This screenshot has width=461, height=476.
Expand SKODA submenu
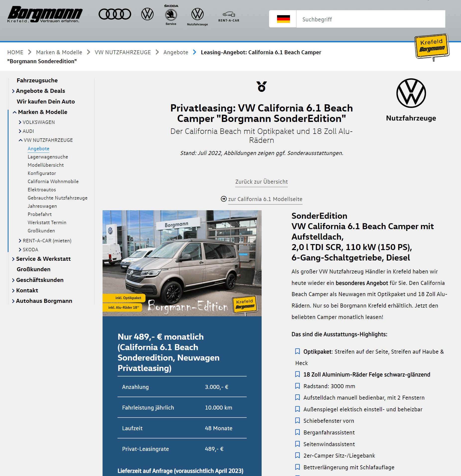(28, 250)
